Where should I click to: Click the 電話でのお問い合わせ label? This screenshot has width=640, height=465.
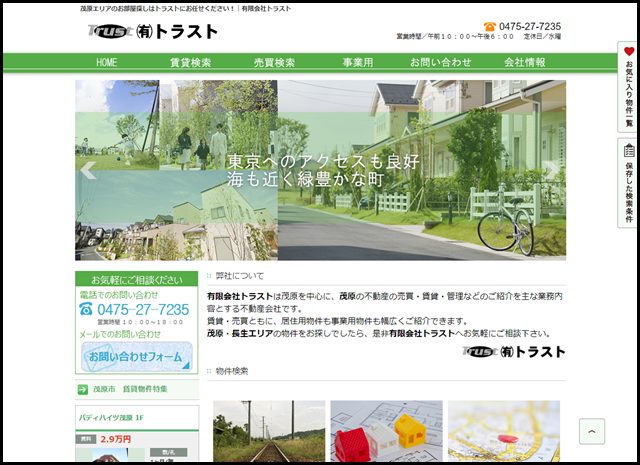tap(118, 295)
